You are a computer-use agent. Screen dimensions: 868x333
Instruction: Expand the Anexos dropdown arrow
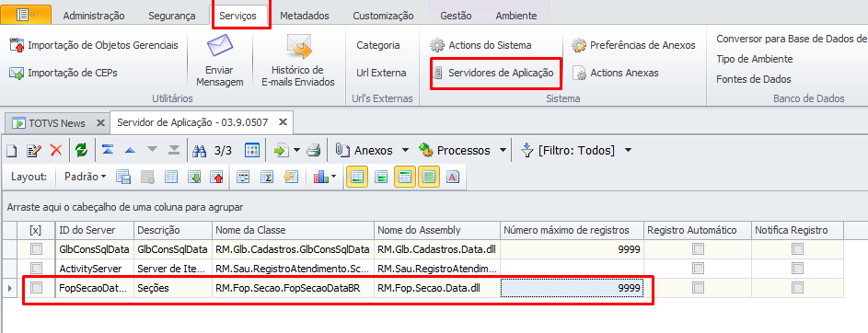[405, 151]
